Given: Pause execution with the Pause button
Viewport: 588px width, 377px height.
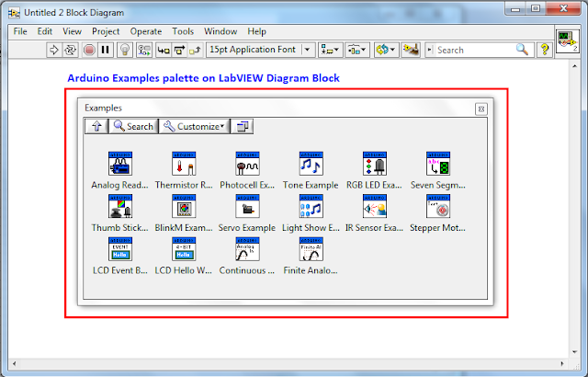Looking at the screenshot, I should click(106, 50).
